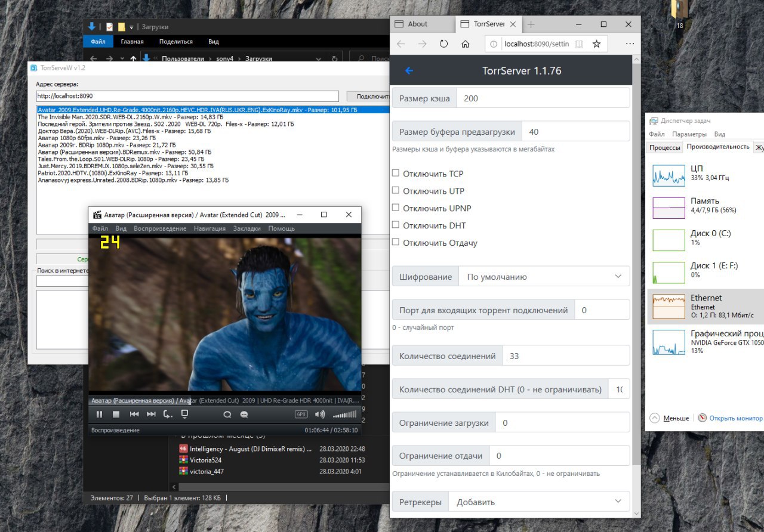Viewport: 764px width, 532px height.
Task: Open the Ретрекеры dropdown
Action: coord(539,502)
